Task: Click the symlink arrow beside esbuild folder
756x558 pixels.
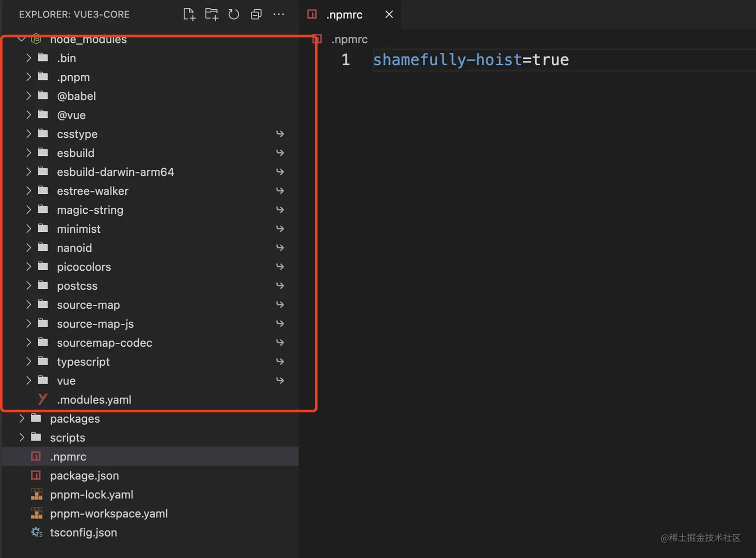Action: [280, 153]
